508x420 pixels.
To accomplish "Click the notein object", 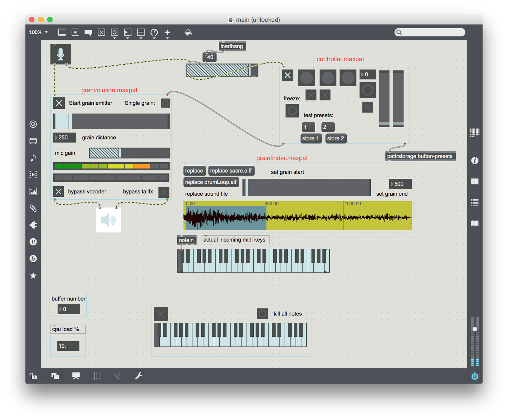I will (187, 240).
